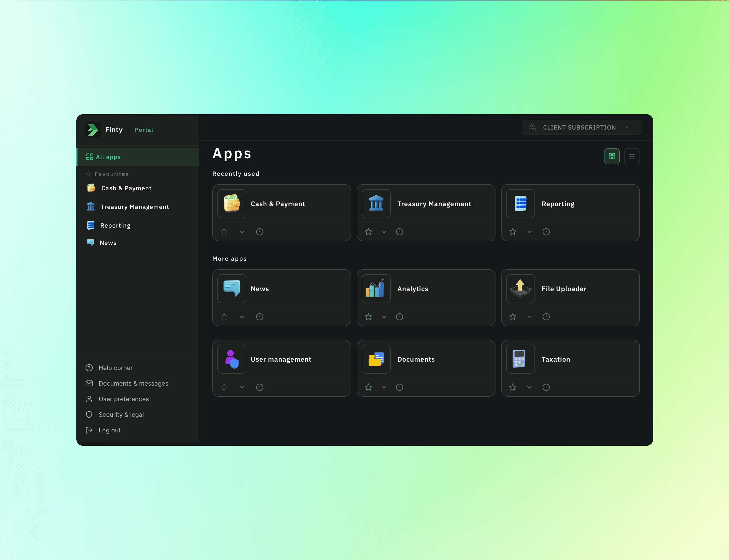Expand the User management card chevron
Screen dimensions: 729x560
[x=242, y=387]
